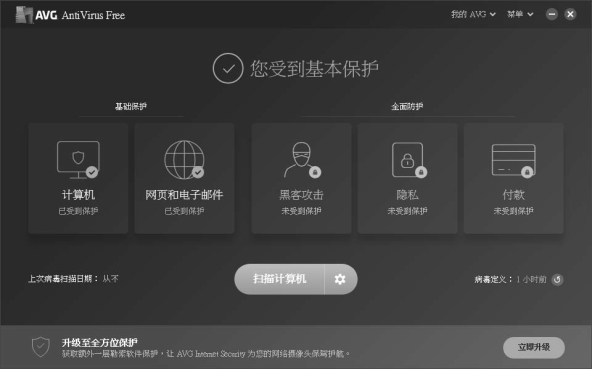Screen dimensions: 592x369
Task: Select the 付款 credit card icon
Action: (x=513, y=161)
